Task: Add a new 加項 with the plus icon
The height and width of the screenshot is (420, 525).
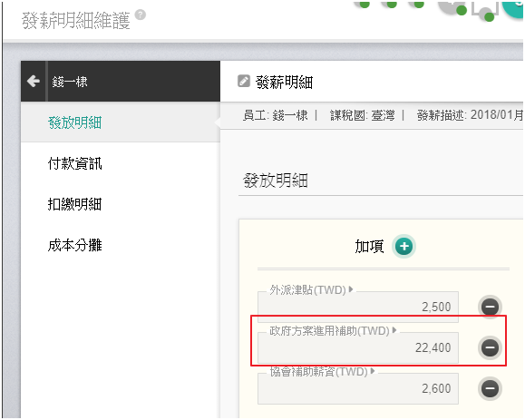Action: (404, 247)
